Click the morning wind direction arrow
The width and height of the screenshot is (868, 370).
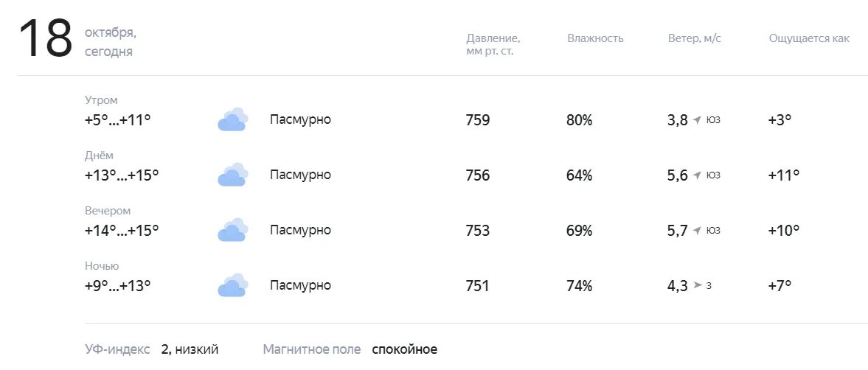(697, 120)
